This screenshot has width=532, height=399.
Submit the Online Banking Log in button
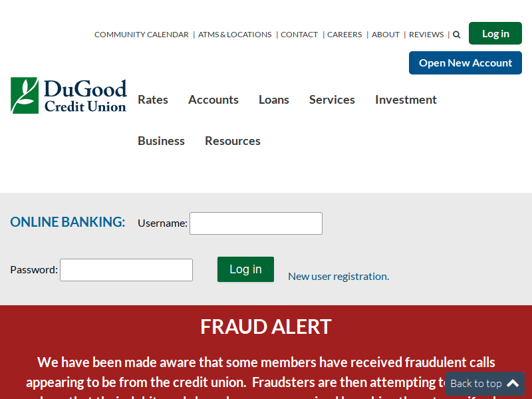[x=245, y=269]
